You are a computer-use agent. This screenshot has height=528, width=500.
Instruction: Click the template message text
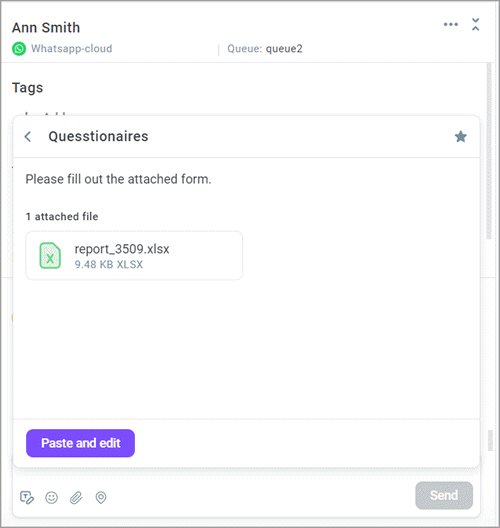[x=119, y=179]
